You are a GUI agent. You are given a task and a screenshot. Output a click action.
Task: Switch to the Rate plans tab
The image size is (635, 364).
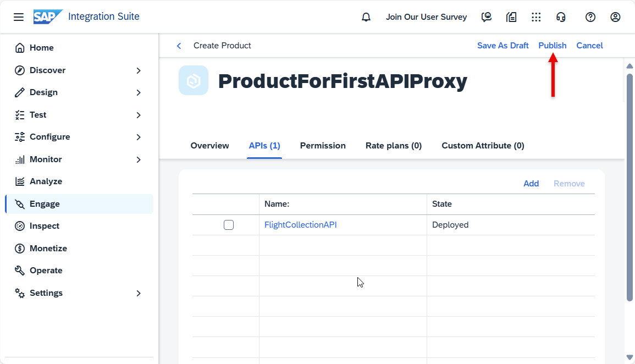coord(394,146)
